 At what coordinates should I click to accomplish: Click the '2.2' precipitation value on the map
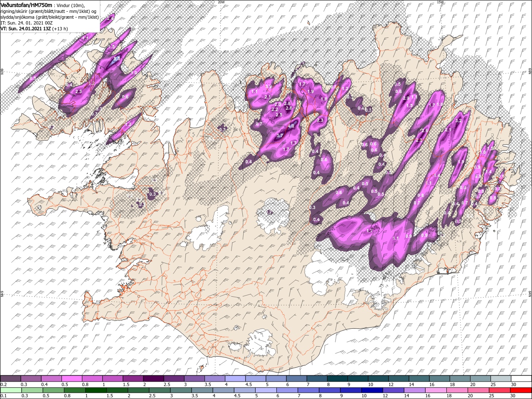(x=274, y=109)
